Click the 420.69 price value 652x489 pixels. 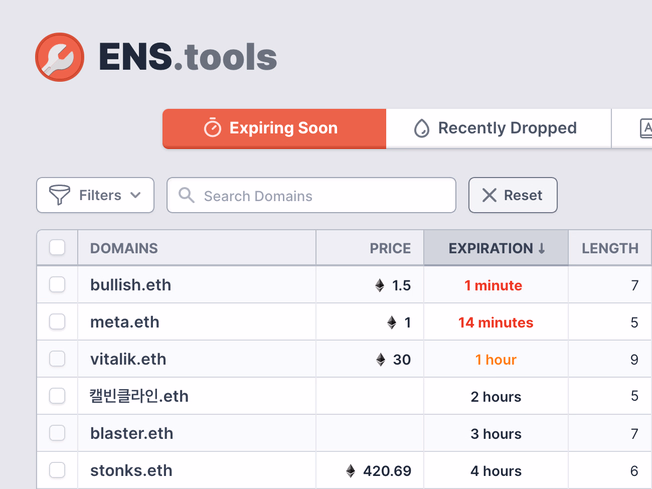pos(387,471)
